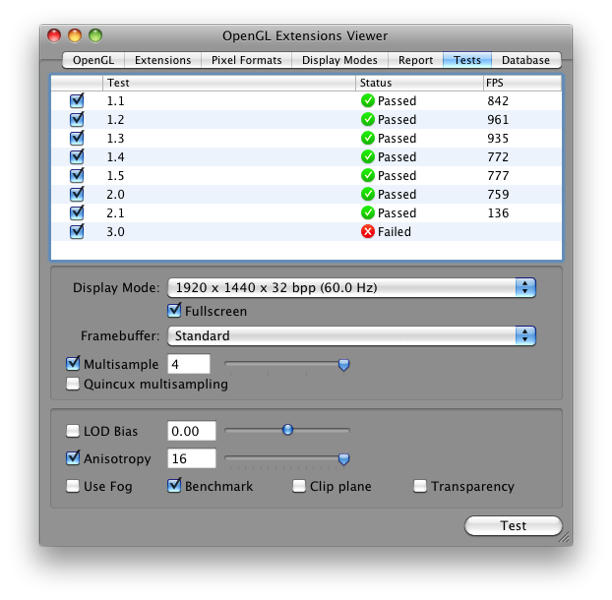Switch to the OpenGL tab

93,60
